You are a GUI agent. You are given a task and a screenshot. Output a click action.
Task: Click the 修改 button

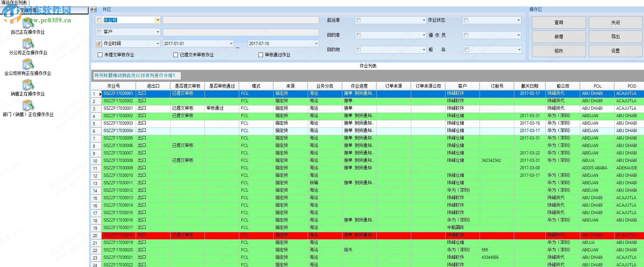559,51
